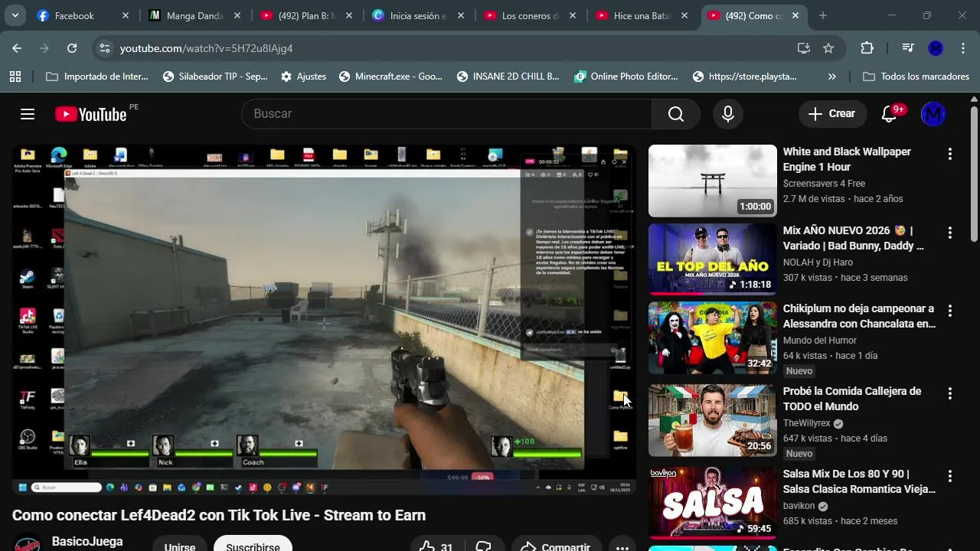Viewport: 980px width, 551px height.
Task: Open the bookmarks apps grid icon
Action: click(x=15, y=77)
